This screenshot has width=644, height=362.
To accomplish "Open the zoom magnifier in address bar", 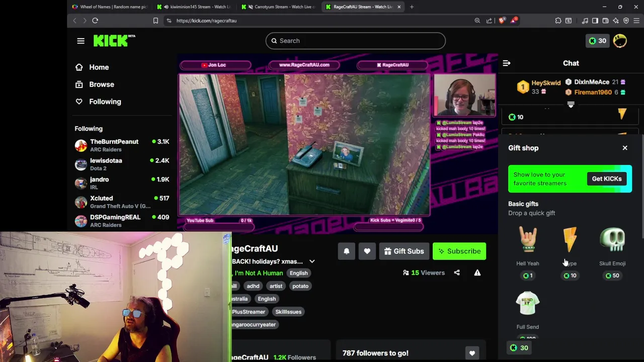I will 477,21.
